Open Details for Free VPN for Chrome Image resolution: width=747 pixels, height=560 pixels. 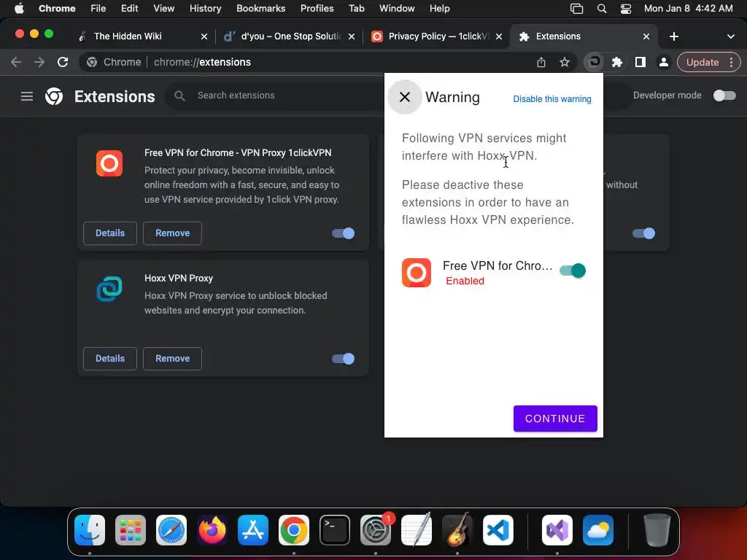(x=110, y=233)
